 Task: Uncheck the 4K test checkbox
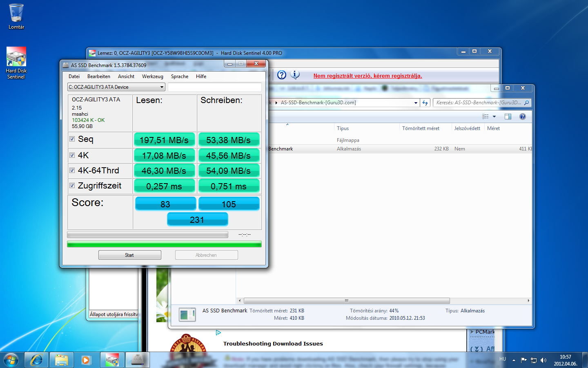[x=72, y=155]
